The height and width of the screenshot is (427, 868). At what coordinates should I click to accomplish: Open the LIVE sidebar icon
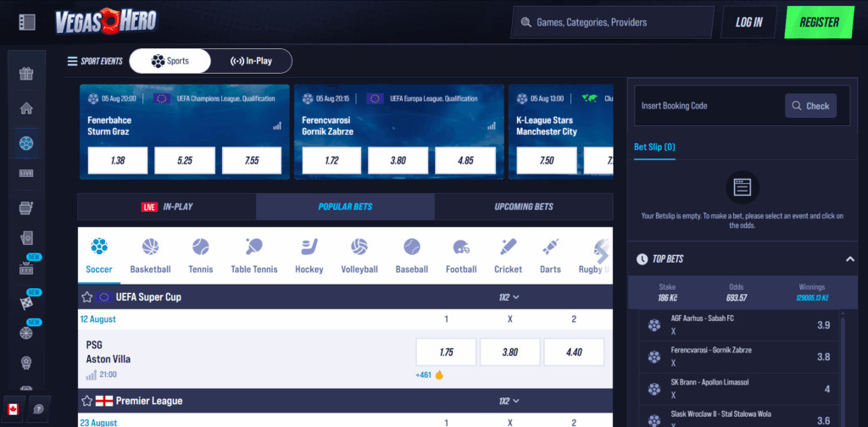(x=26, y=173)
